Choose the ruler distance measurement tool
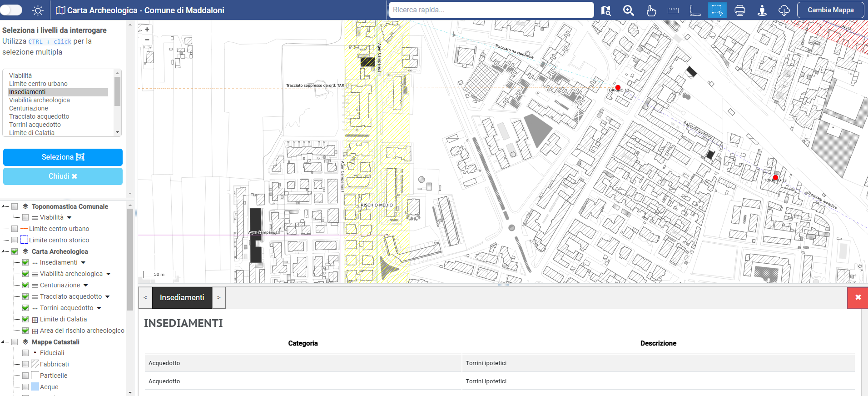This screenshot has width=868, height=396. [x=673, y=10]
